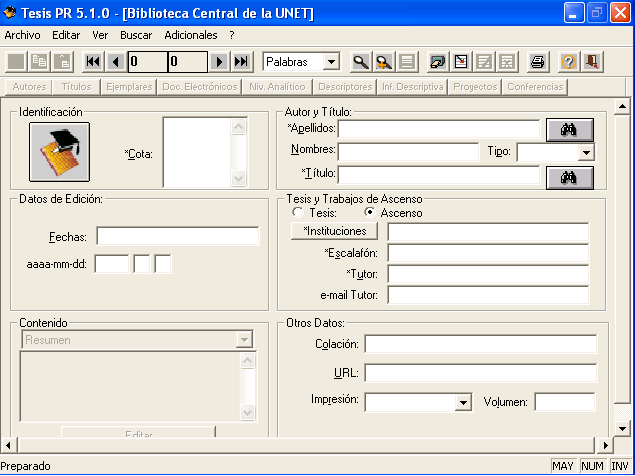Click the Título input field
The height and width of the screenshot is (476, 635).
(x=439, y=175)
